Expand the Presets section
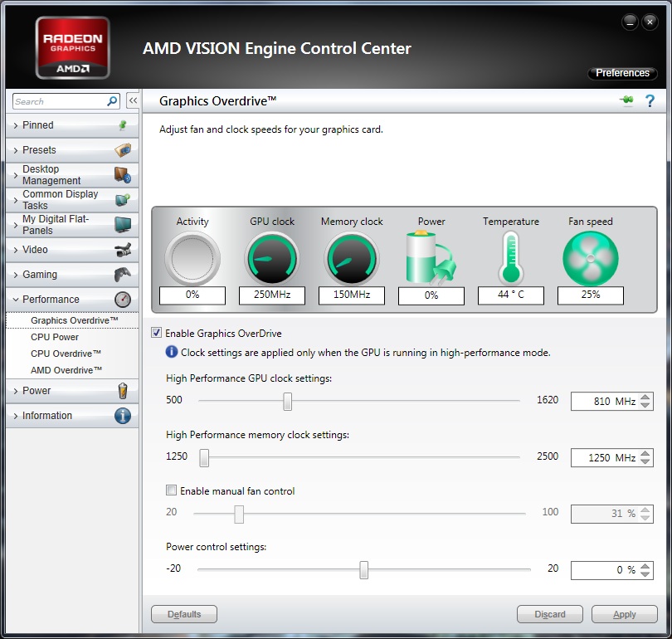672x639 pixels. pos(72,150)
